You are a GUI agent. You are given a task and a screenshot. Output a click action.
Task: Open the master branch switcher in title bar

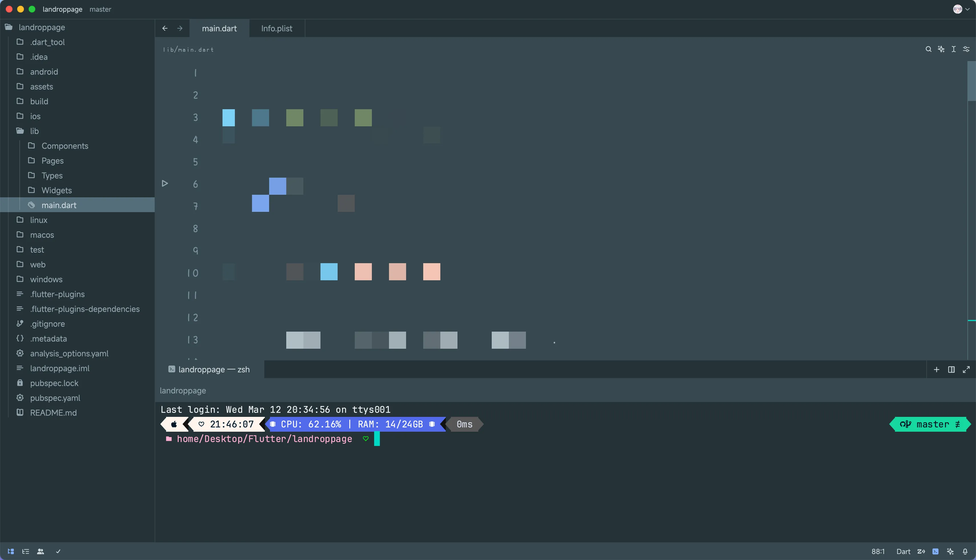100,9
